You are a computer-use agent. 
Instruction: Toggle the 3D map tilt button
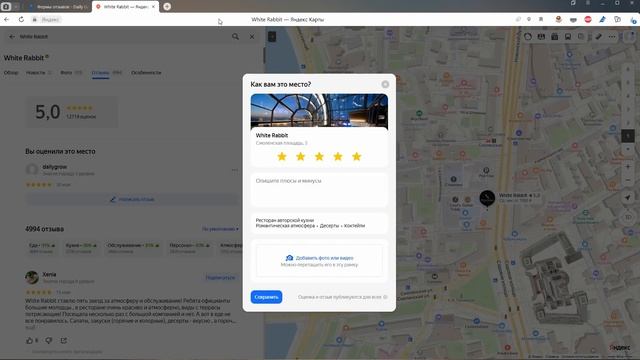tap(628, 217)
